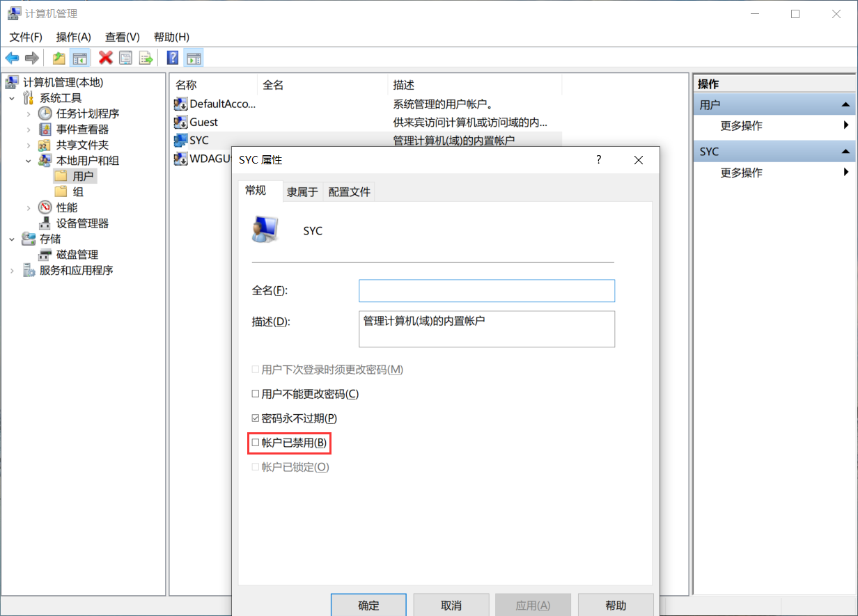Viewport: 858px width, 616px height.
Task: Select the 任务计划程序 clock icon in tree
Action: point(45,113)
